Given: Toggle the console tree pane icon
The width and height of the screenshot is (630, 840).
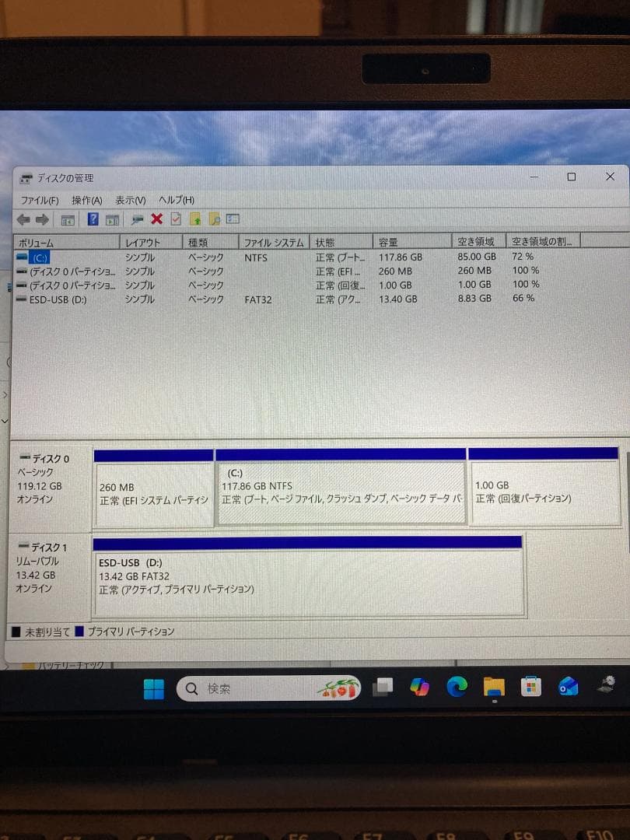Looking at the screenshot, I should tap(67, 219).
